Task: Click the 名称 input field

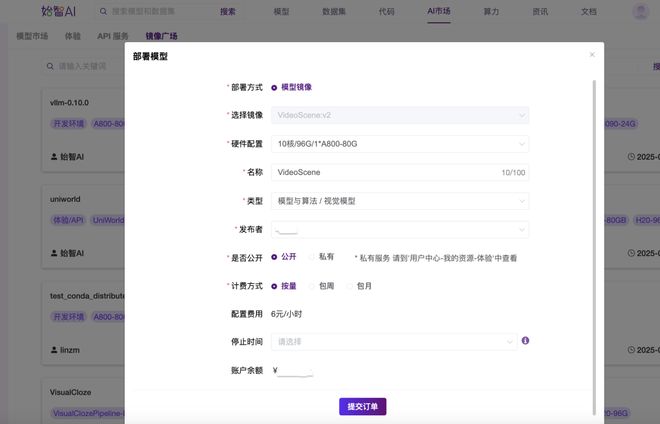Action: pyautogui.click(x=400, y=173)
